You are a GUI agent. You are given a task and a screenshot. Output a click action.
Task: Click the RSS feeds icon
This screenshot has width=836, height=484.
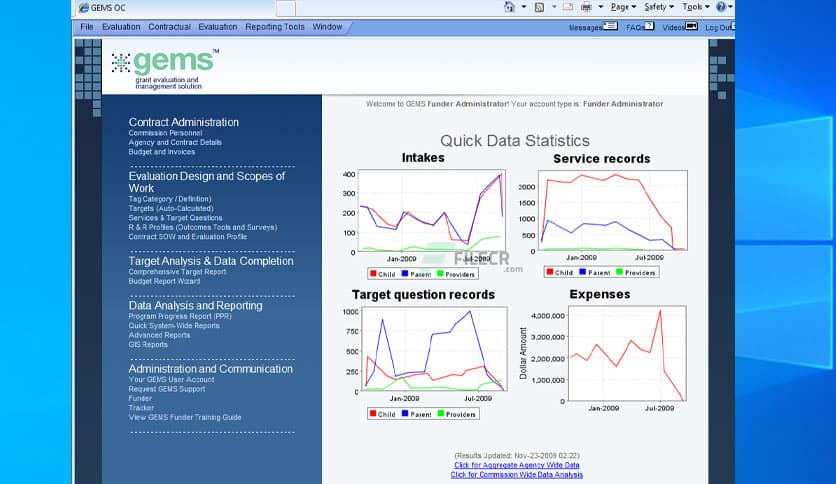(539, 7)
